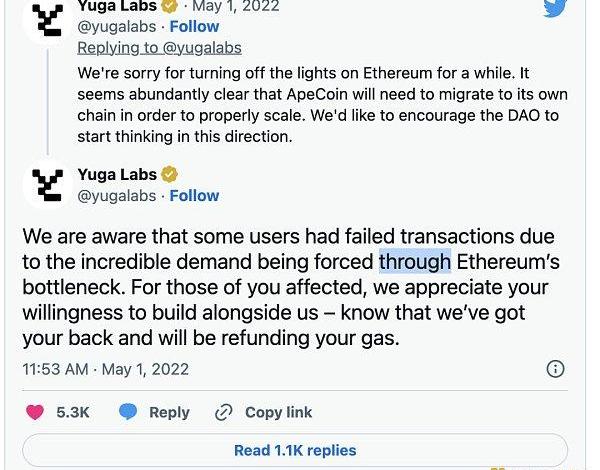600x470 pixels.
Task: Follow Yuga Labs from the first tweet
Action: tap(195, 26)
